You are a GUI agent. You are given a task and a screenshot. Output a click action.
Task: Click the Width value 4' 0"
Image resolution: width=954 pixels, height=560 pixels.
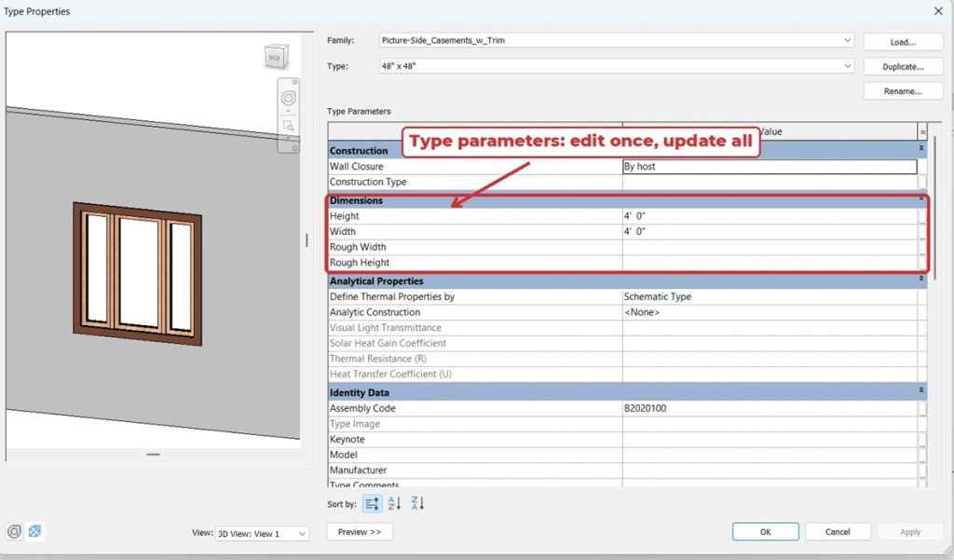click(x=770, y=231)
